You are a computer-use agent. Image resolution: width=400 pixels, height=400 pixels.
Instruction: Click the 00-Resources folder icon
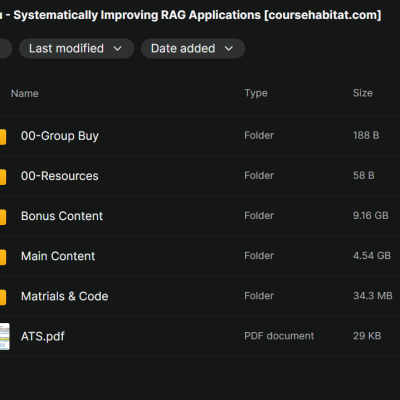coord(3,177)
